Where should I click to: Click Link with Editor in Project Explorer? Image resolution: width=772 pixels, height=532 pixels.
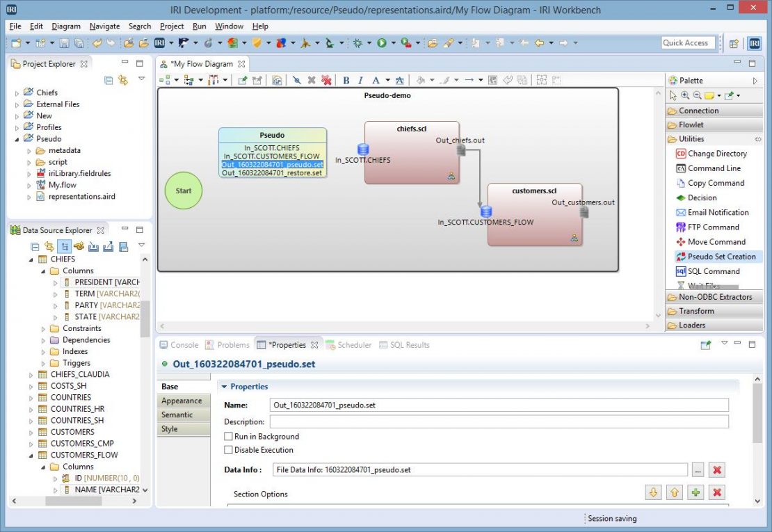122,80
